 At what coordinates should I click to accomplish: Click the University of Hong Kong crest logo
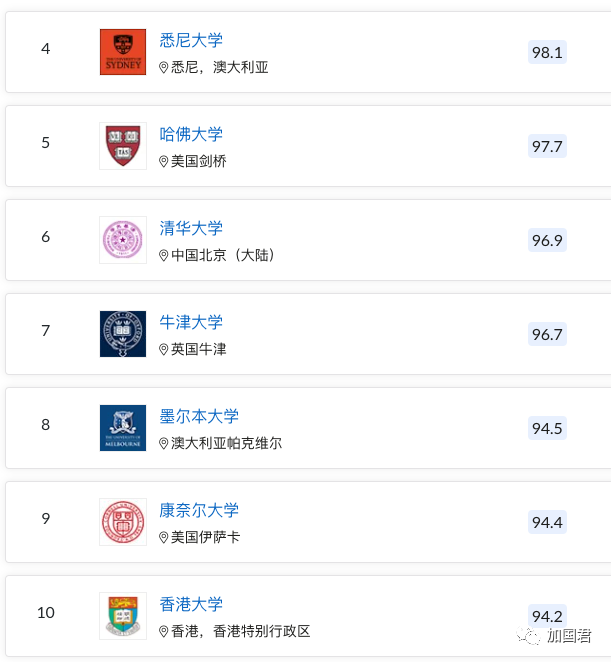[x=123, y=616]
